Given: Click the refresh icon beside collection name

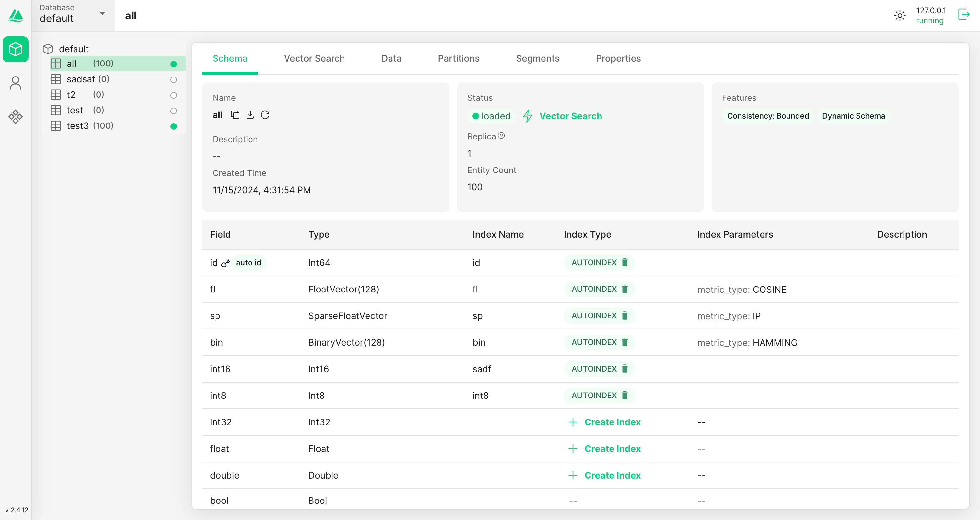Looking at the screenshot, I should (265, 115).
